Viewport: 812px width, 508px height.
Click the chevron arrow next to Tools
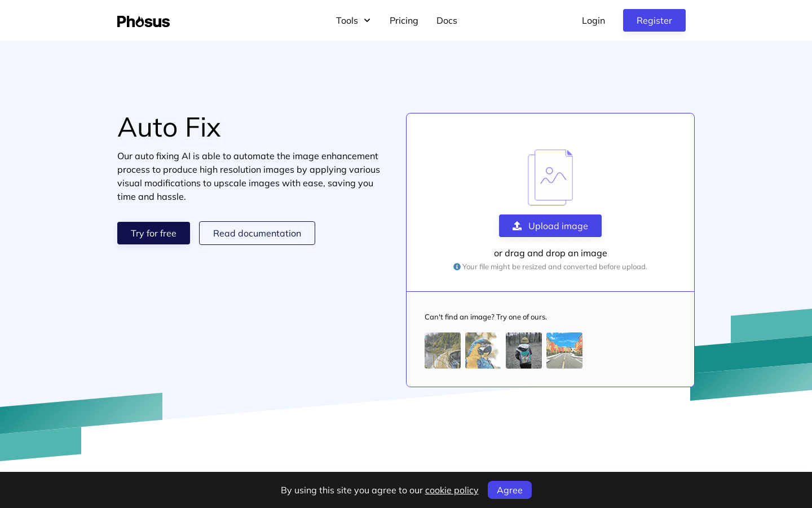367,20
